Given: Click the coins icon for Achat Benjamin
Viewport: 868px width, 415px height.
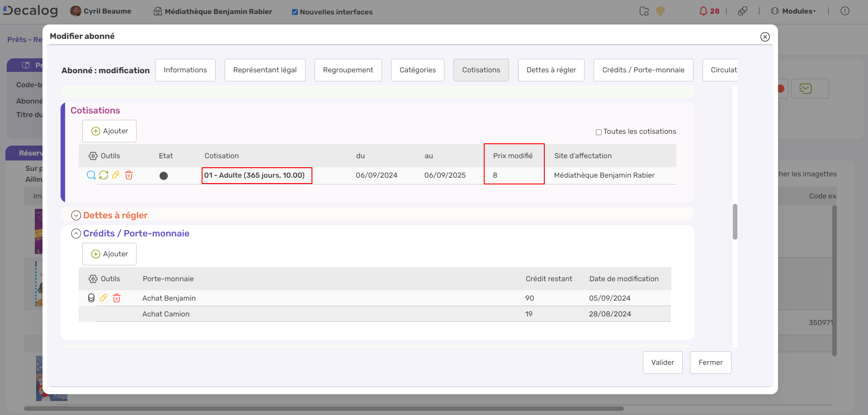Looking at the screenshot, I should (91, 298).
